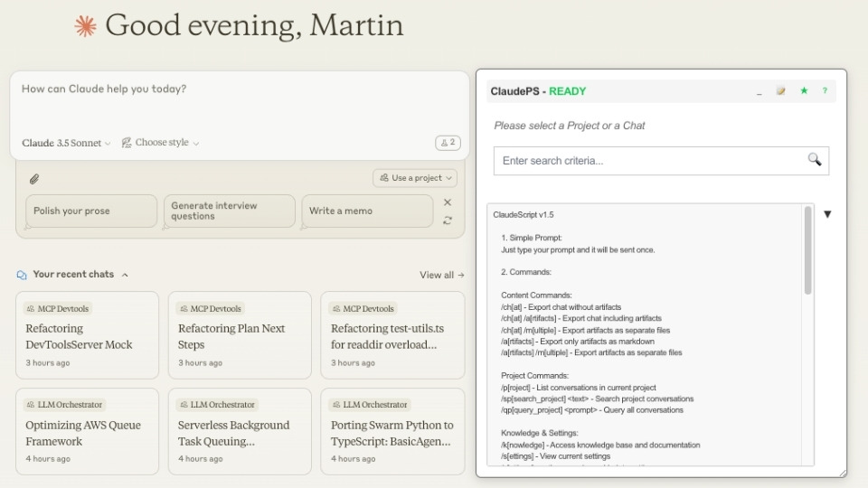Screen dimensions: 868x488
Task: Open Refactoring DevToolsServer Mock chat
Action: [x=88, y=335]
